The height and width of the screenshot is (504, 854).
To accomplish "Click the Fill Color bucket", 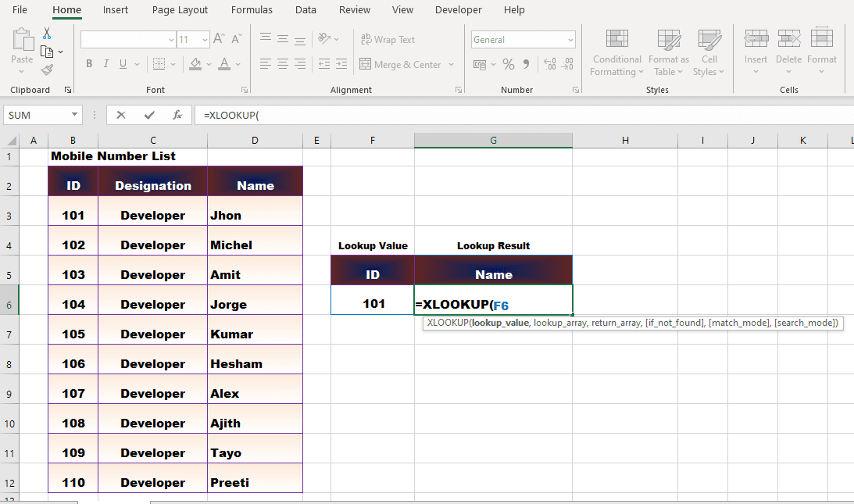I will [x=195, y=64].
